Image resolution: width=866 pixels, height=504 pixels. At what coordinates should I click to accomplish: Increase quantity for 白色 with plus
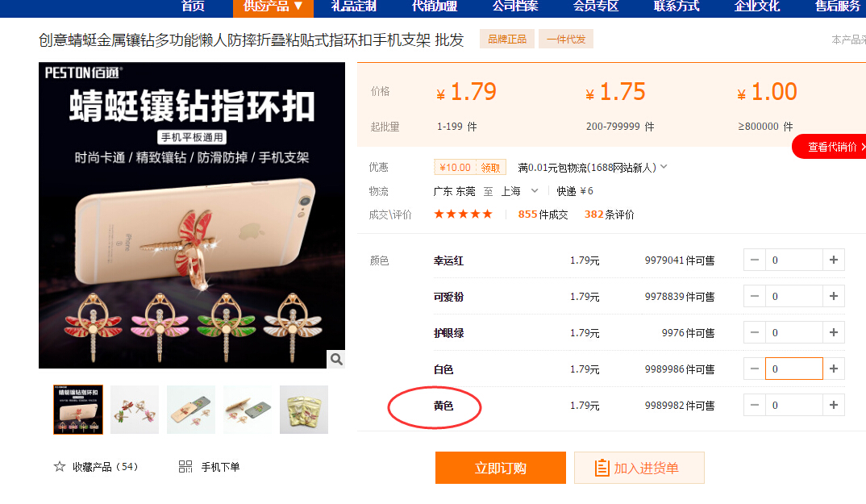click(x=834, y=369)
